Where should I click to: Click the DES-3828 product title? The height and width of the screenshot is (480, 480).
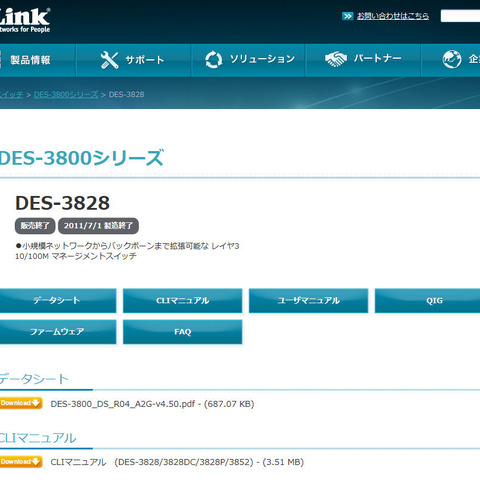tap(62, 203)
